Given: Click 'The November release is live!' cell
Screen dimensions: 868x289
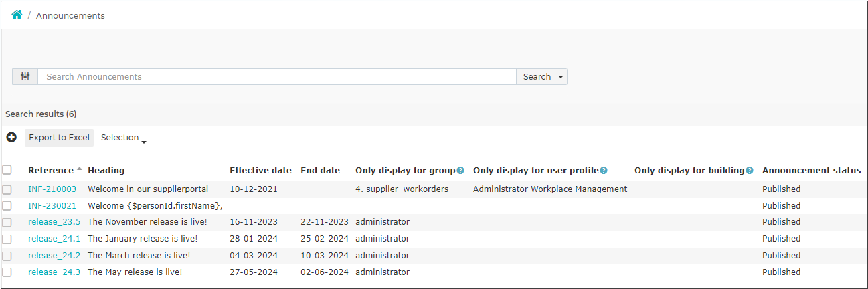Looking at the screenshot, I should point(147,222).
